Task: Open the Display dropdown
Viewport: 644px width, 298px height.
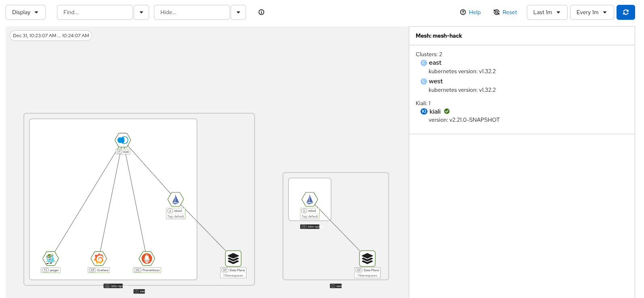Action: coord(25,12)
